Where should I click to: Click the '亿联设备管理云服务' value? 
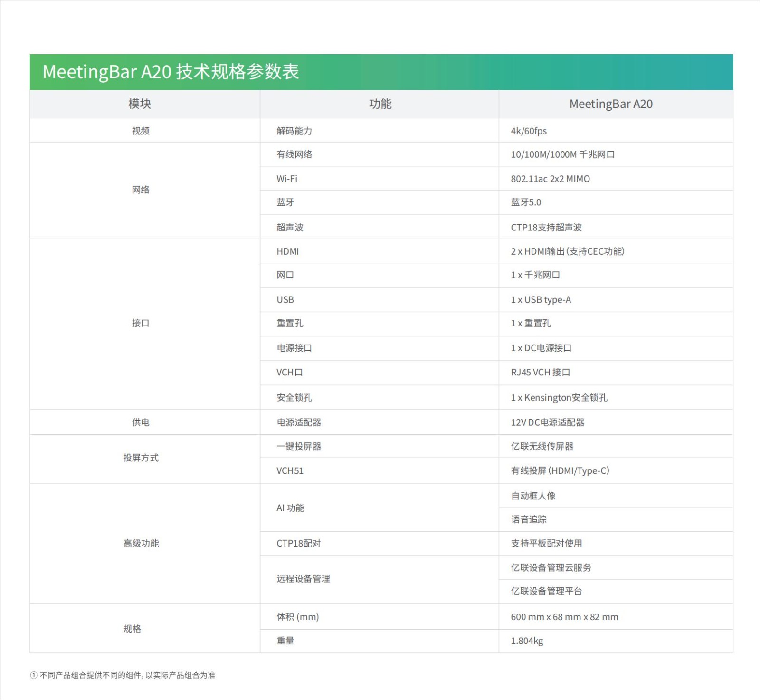[x=551, y=568]
